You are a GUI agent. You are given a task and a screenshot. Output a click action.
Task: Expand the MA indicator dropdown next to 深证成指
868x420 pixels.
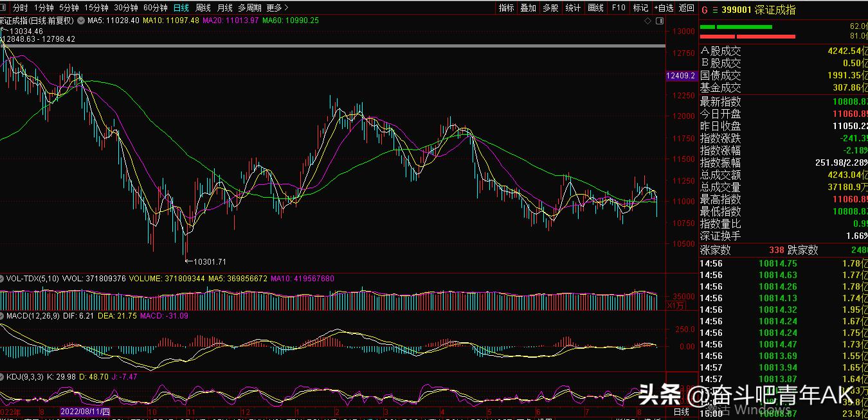(80, 21)
